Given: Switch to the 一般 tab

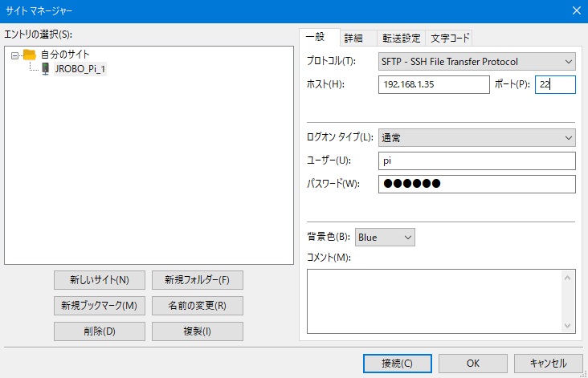Looking at the screenshot, I should [x=320, y=37].
